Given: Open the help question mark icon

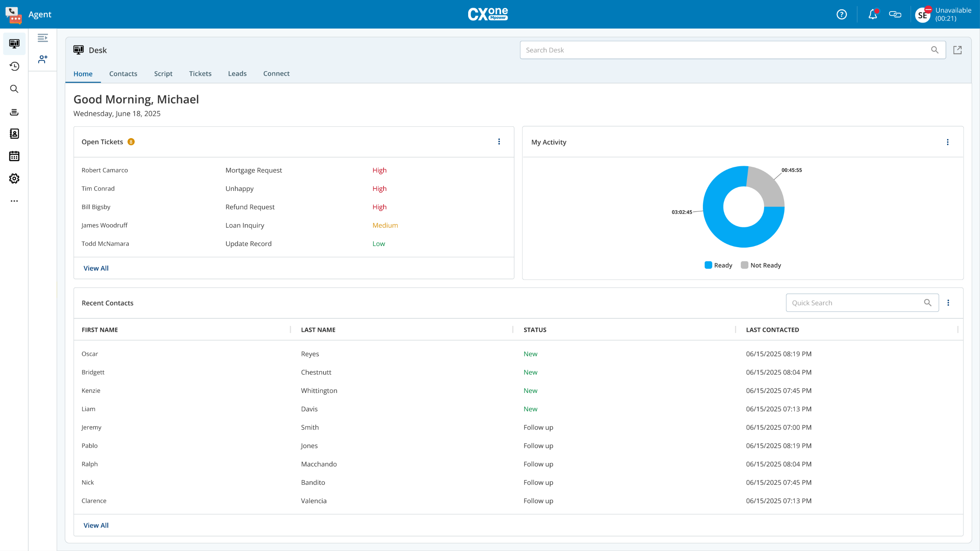Looking at the screenshot, I should coord(841,15).
